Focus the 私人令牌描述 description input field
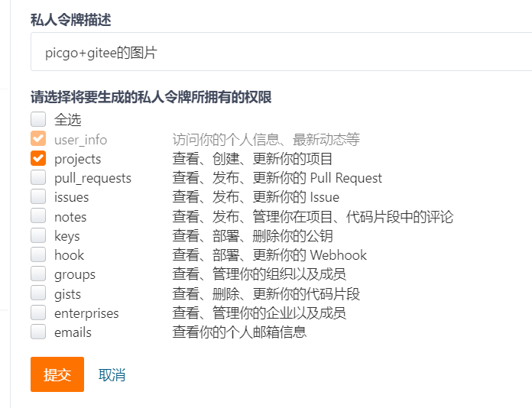The height and width of the screenshot is (408, 532). pyautogui.click(x=281, y=52)
